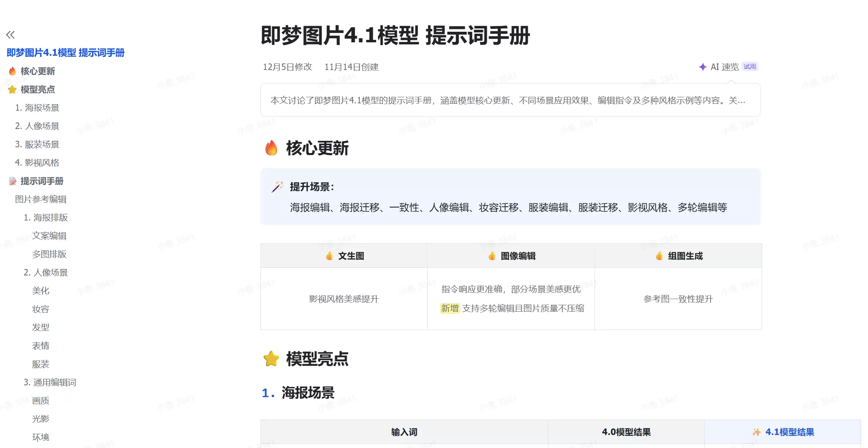Click the sparkle icon beside 4.1模型结果 header

(x=757, y=432)
